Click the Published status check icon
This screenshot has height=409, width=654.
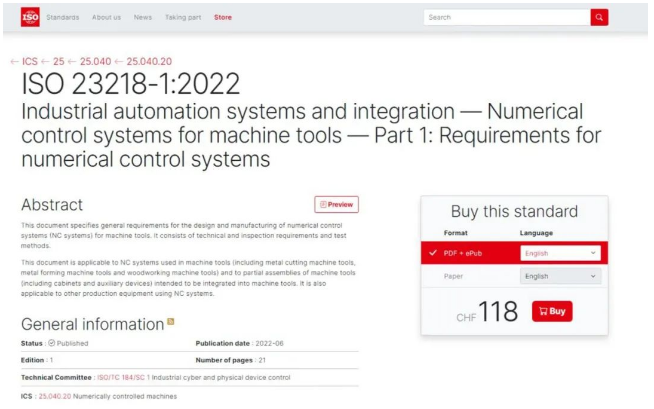pos(52,343)
